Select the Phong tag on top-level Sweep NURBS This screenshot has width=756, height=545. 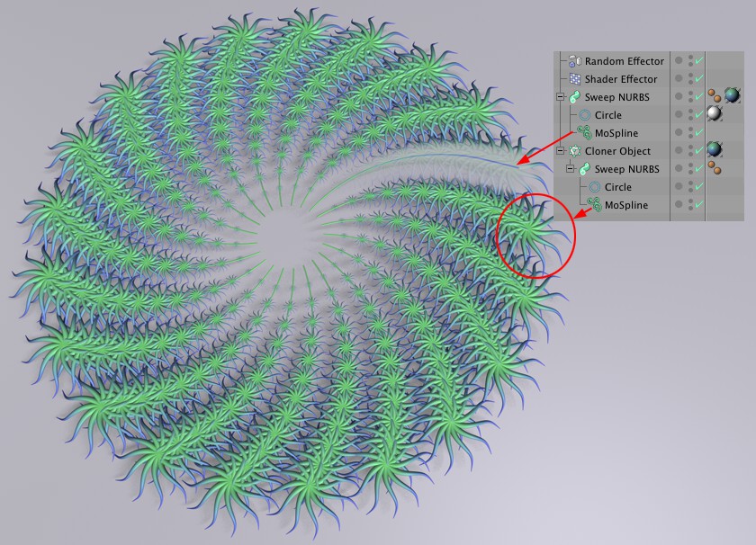pyautogui.click(x=714, y=95)
